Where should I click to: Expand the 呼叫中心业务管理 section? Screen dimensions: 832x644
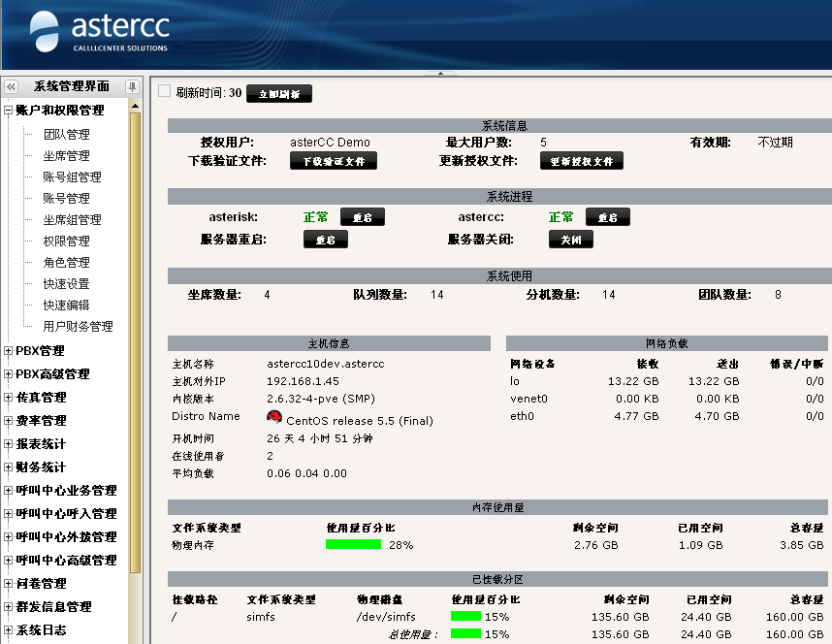point(9,491)
